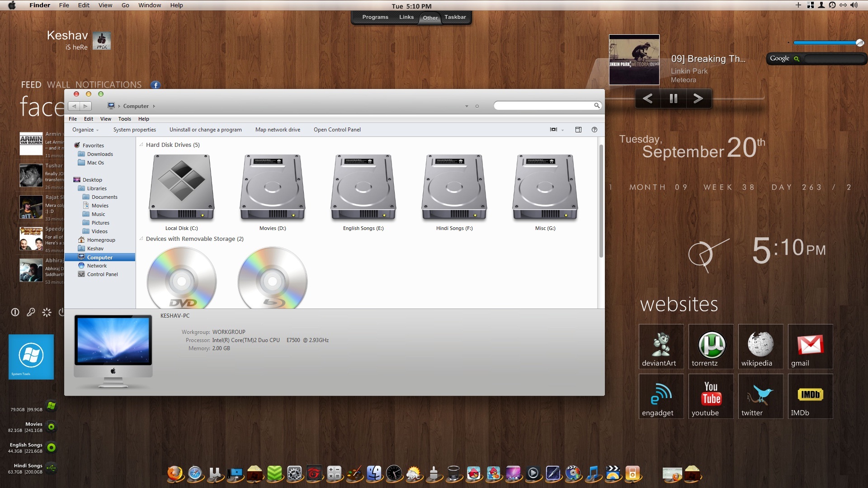Open the Angry Birds dock icon

point(473,473)
